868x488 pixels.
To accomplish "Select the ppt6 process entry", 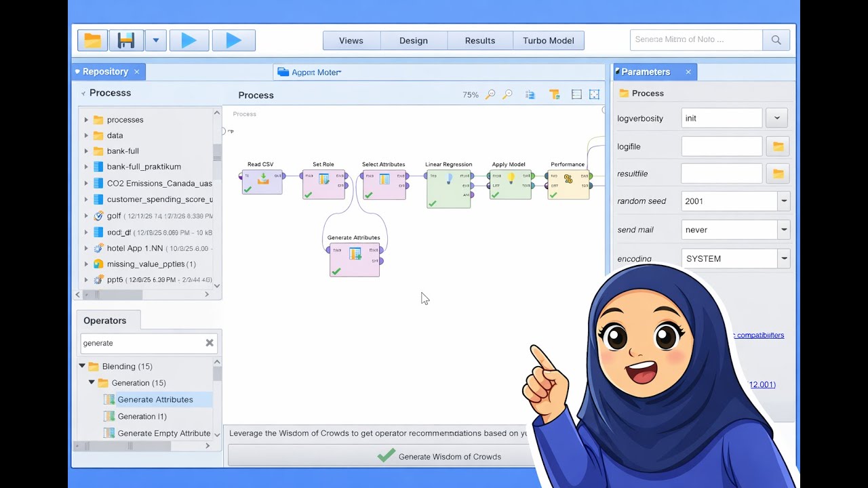I will click(x=153, y=279).
